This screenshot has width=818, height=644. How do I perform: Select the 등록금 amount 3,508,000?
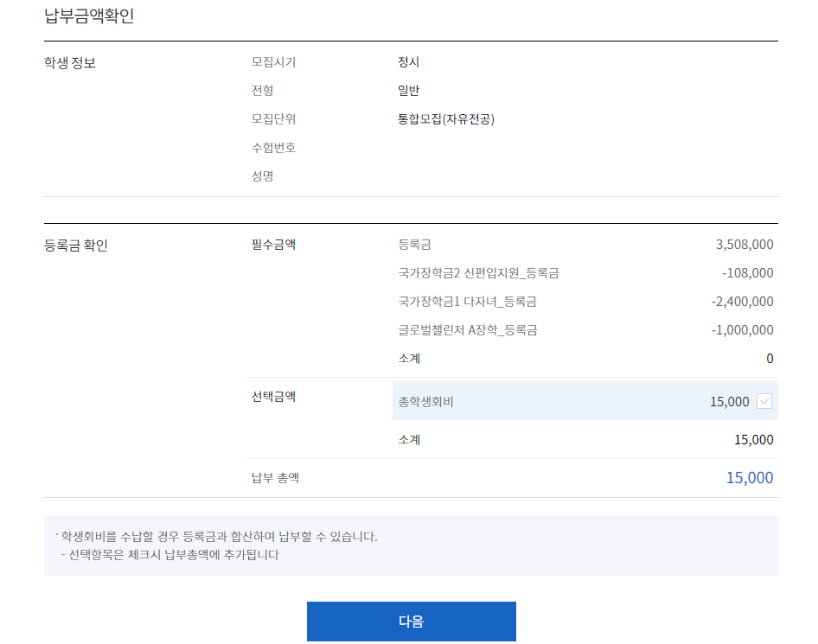pos(745,245)
